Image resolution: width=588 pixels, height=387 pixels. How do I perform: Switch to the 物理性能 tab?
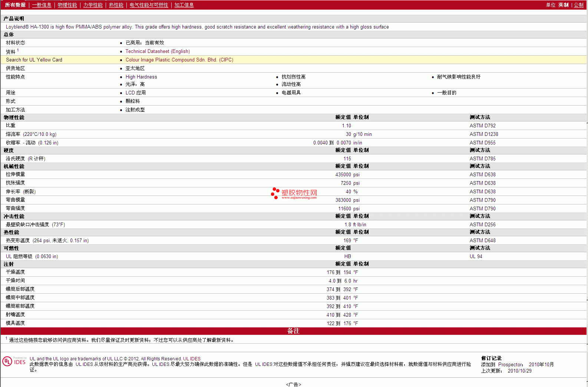[67, 5]
